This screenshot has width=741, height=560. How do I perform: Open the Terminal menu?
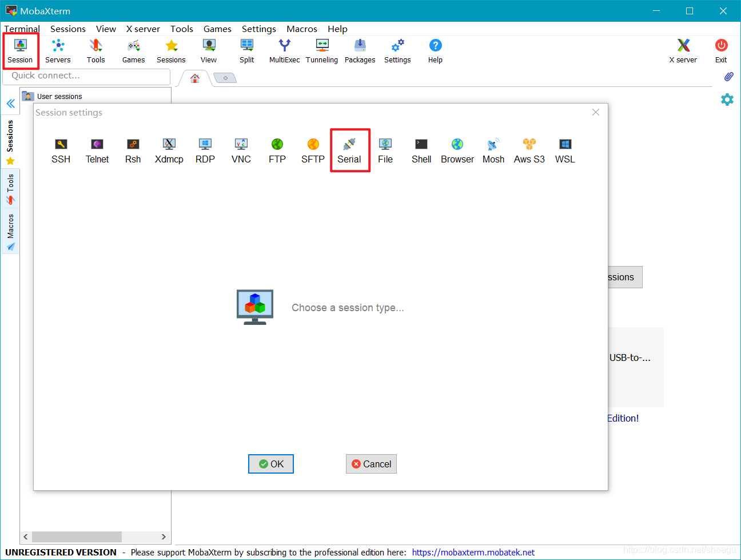tap(22, 29)
